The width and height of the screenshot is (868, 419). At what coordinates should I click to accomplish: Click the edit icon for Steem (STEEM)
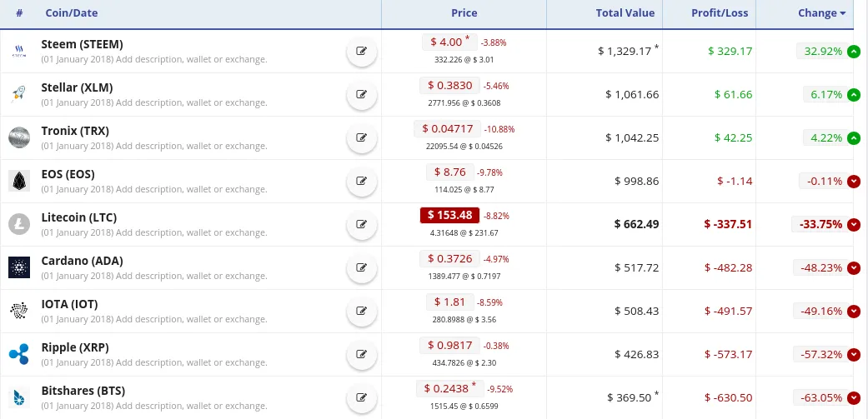(362, 52)
